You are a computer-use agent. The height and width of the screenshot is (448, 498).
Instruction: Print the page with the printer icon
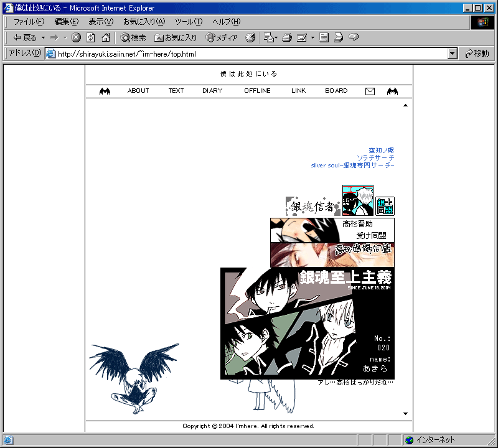[x=287, y=37]
